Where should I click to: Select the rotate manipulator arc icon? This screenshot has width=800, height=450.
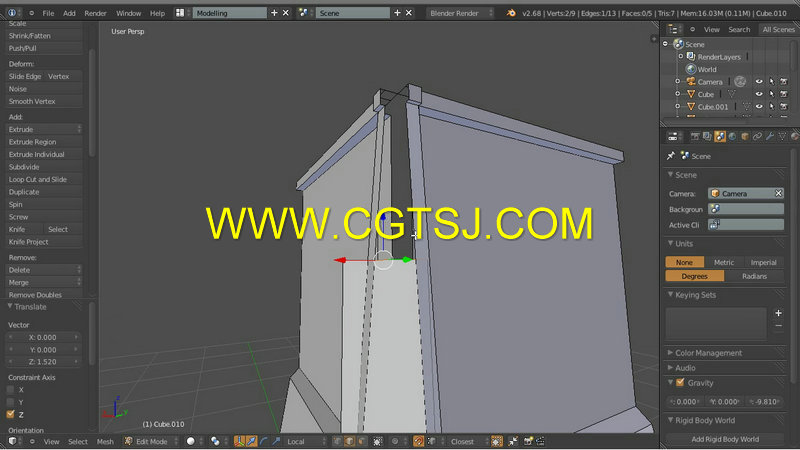264,441
